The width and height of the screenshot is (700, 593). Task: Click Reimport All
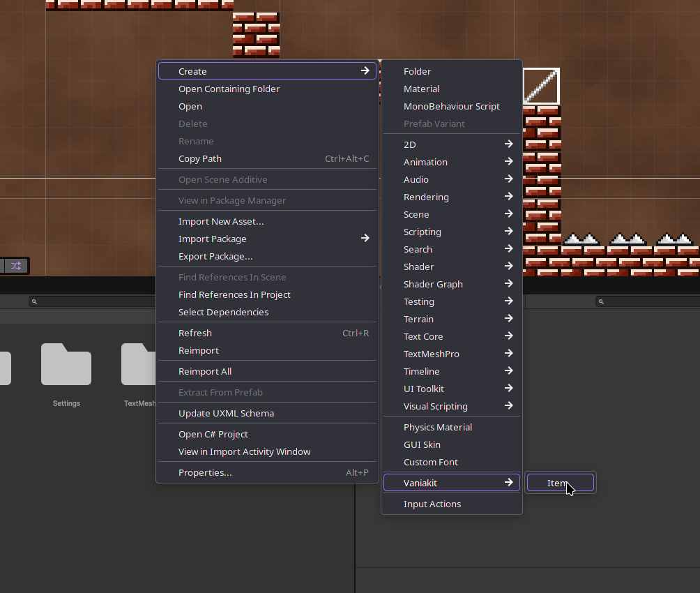[x=268, y=372]
